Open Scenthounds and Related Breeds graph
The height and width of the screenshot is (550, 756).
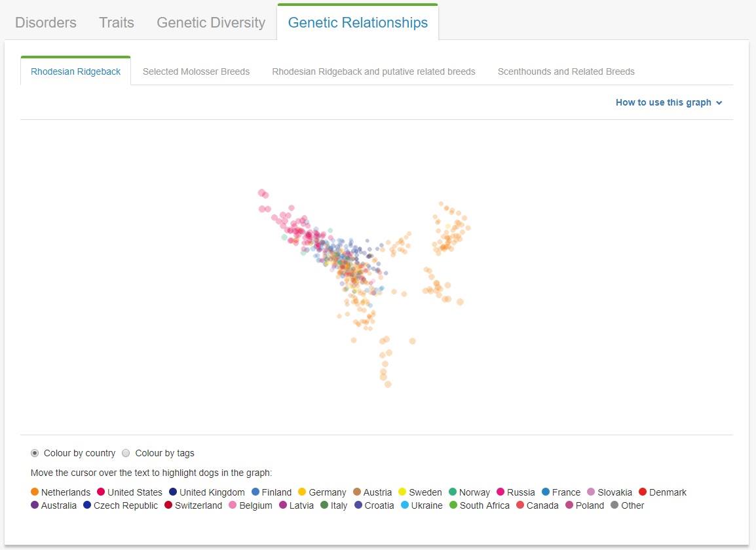(566, 71)
